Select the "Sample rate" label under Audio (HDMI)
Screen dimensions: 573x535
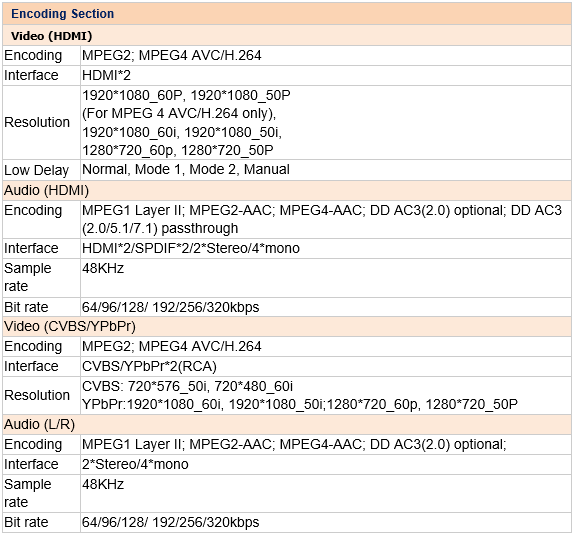[x=27, y=277]
